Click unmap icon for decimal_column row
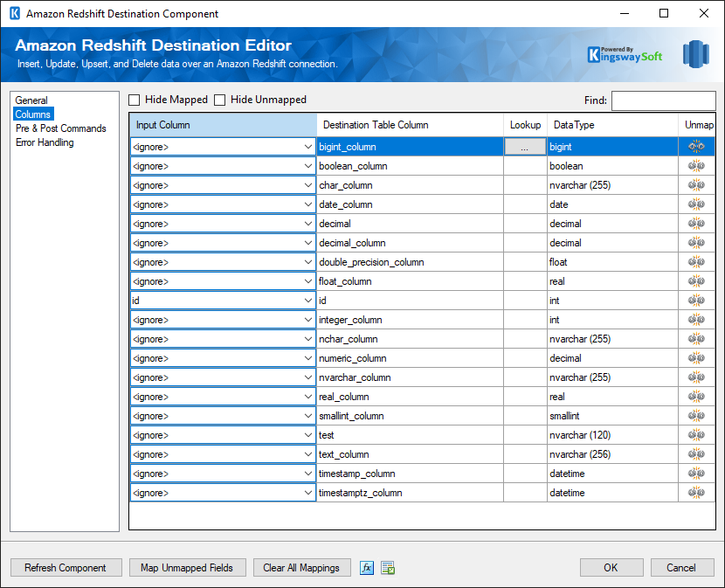The width and height of the screenshot is (725, 588). pos(696,242)
